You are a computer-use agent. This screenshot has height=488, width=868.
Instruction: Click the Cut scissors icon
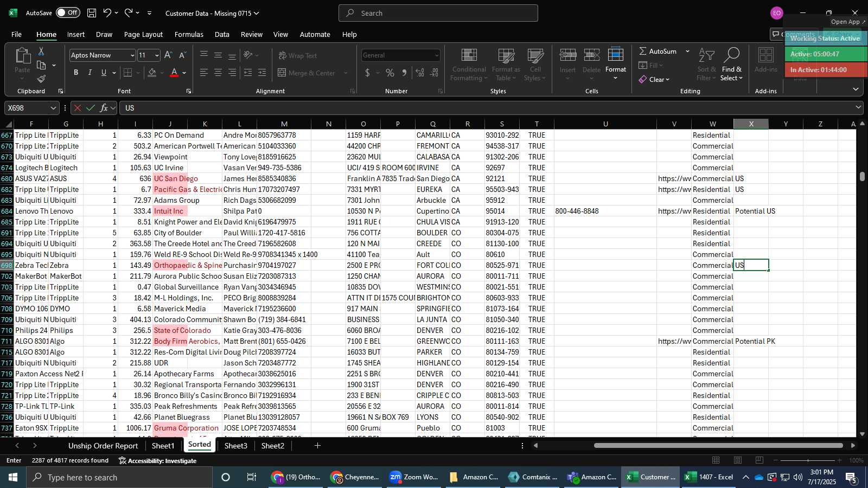click(41, 51)
